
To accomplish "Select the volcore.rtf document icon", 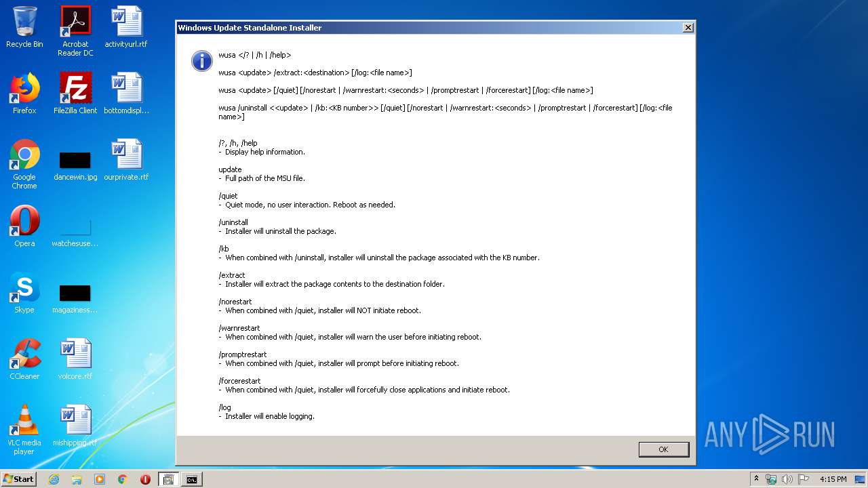I will [x=75, y=359].
